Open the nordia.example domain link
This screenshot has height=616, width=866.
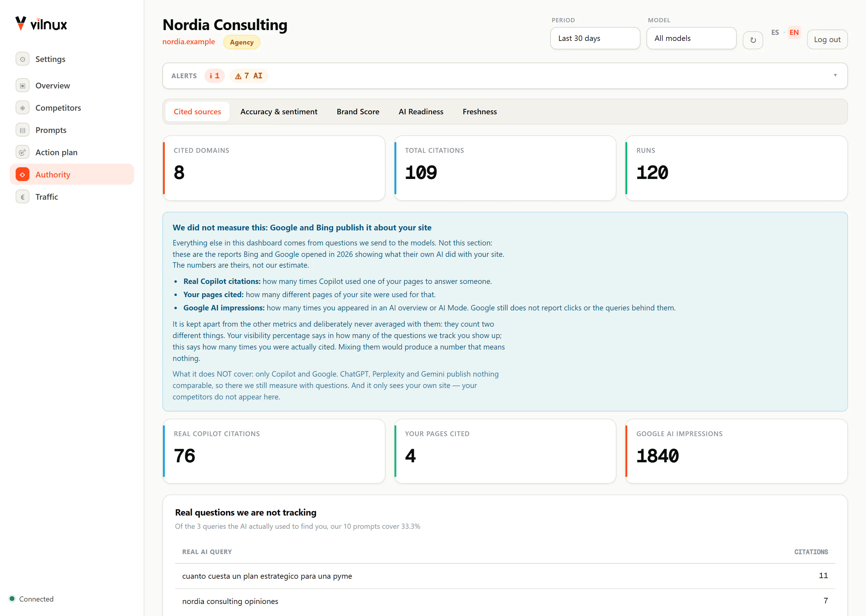189,42
